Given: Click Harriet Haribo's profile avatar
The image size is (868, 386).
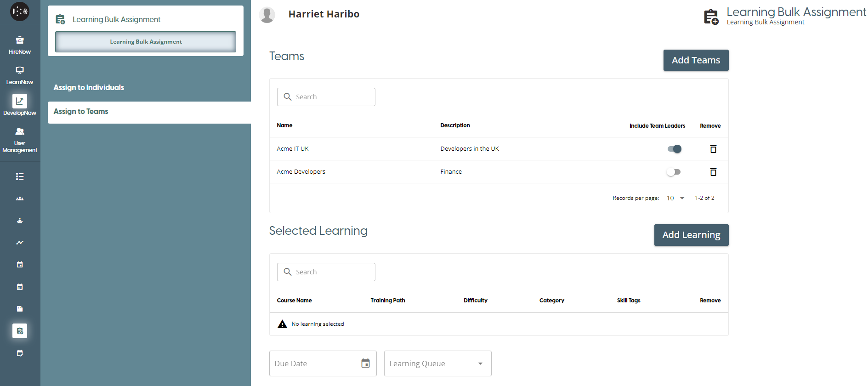Looking at the screenshot, I should click(x=267, y=15).
